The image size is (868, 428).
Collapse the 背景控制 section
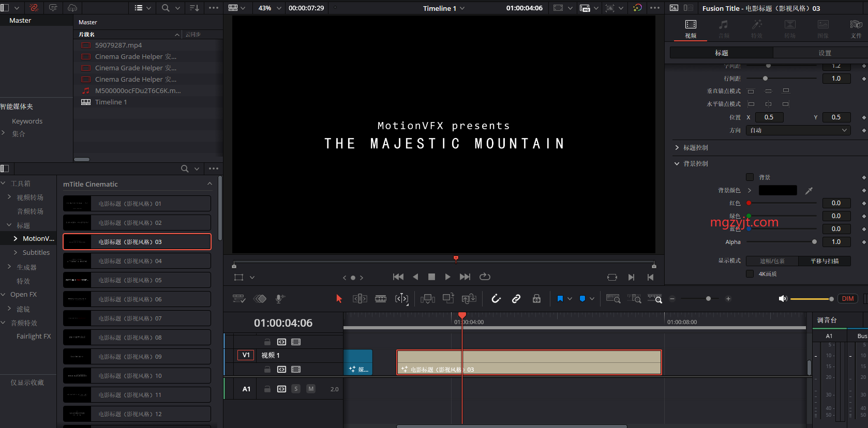click(677, 164)
